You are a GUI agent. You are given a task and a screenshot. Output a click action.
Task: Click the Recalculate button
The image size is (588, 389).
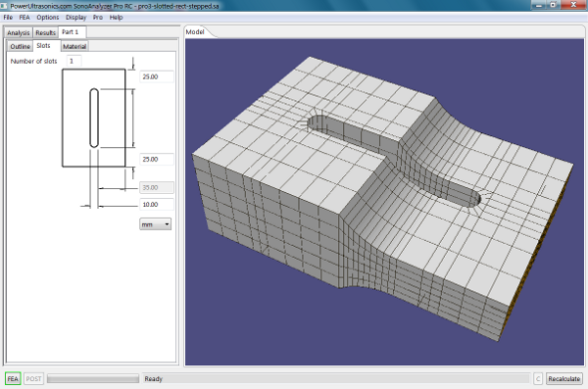[x=564, y=379]
